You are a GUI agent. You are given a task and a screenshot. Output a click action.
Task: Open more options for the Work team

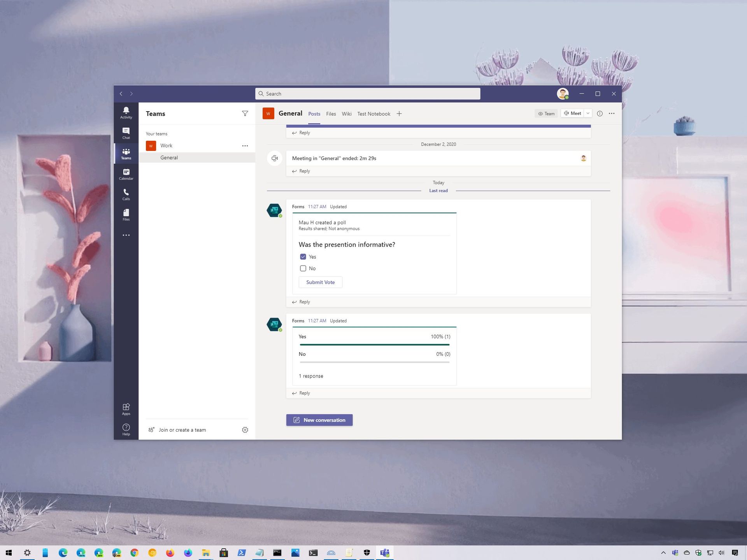[245, 145]
